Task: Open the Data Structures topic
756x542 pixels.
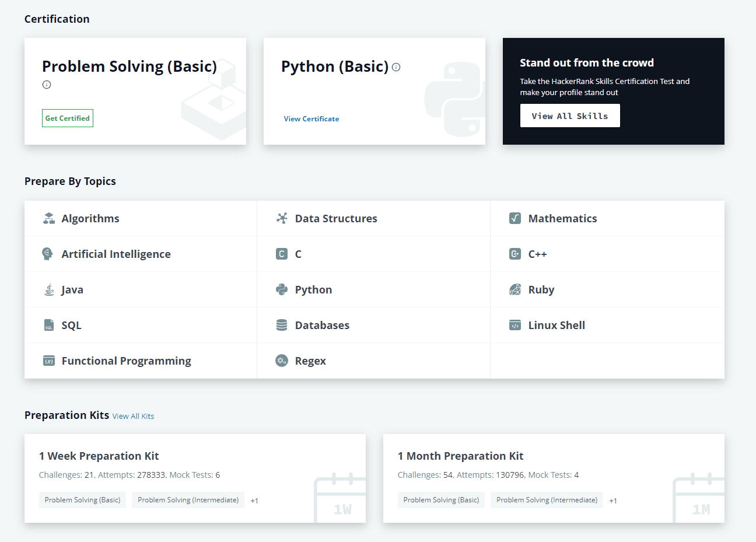Action: [336, 218]
